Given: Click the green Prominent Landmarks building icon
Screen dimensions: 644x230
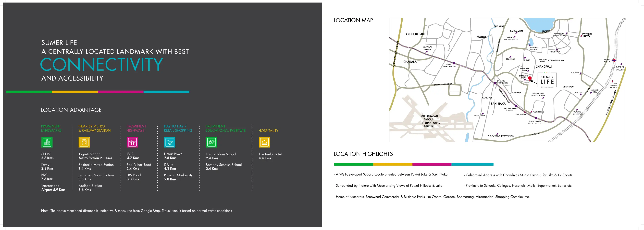Looking at the screenshot, I should (x=47, y=142).
